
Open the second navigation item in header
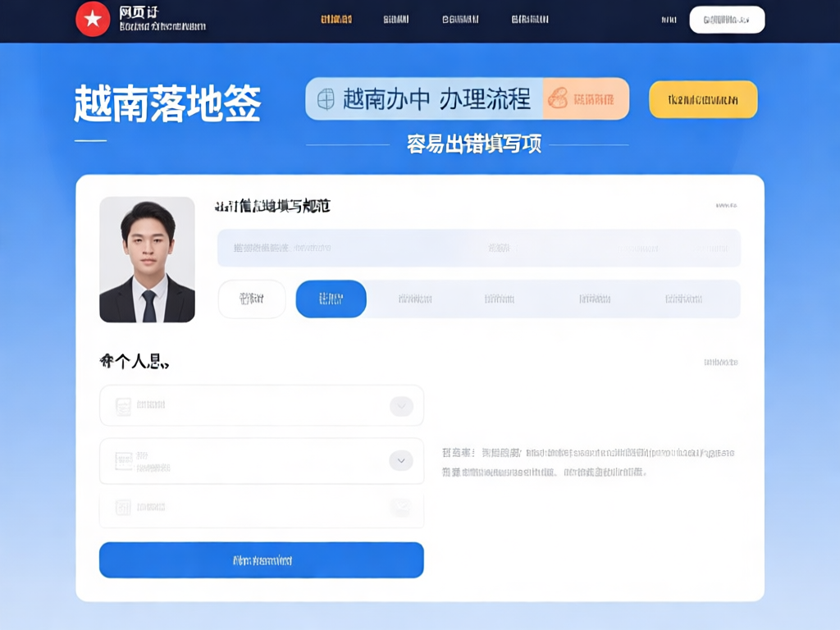(396, 20)
